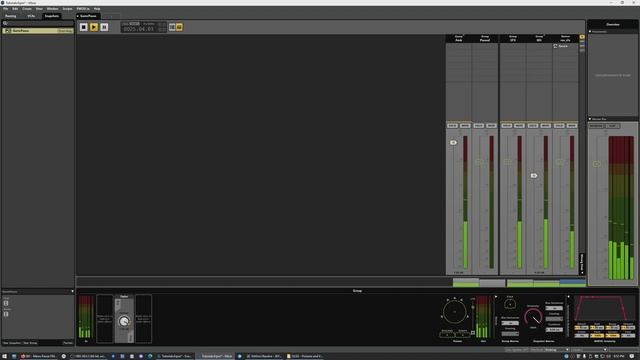Click the upper icon in the bottom-left snapshot properties panel
The image size is (640, 360).
click(x=6, y=303)
